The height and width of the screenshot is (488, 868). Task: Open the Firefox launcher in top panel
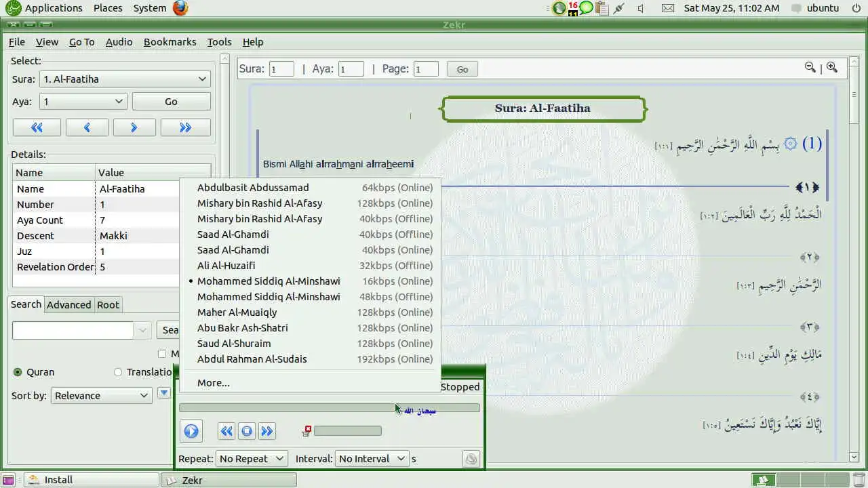[180, 8]
